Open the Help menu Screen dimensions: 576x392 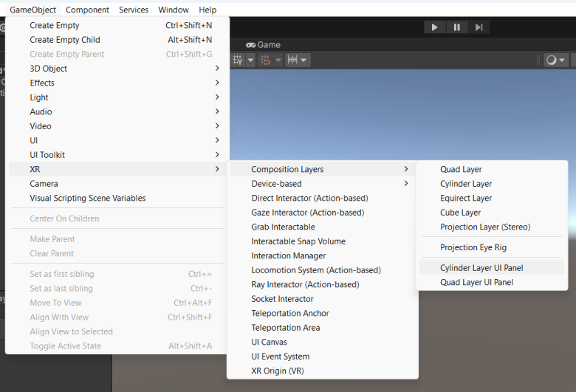point(208,10)
